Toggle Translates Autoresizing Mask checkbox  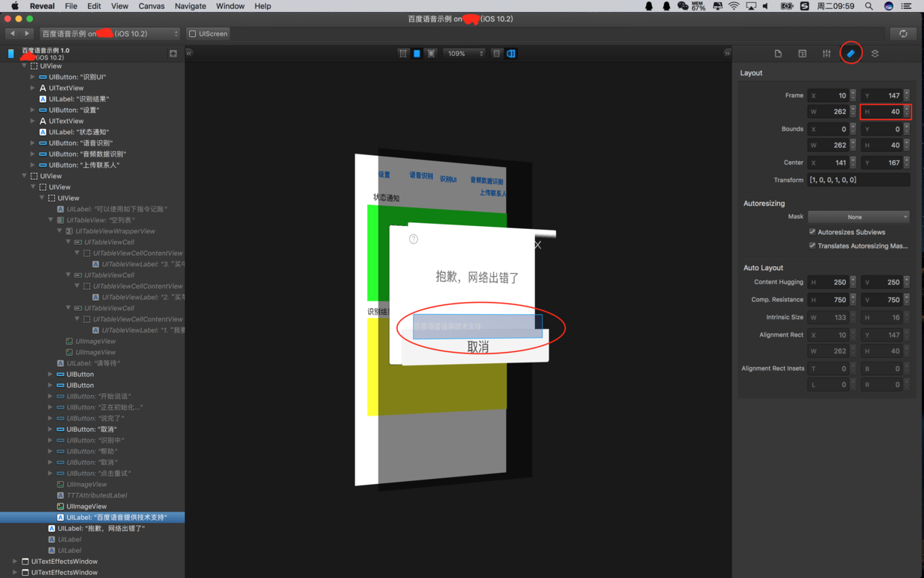tap(812, 245)
